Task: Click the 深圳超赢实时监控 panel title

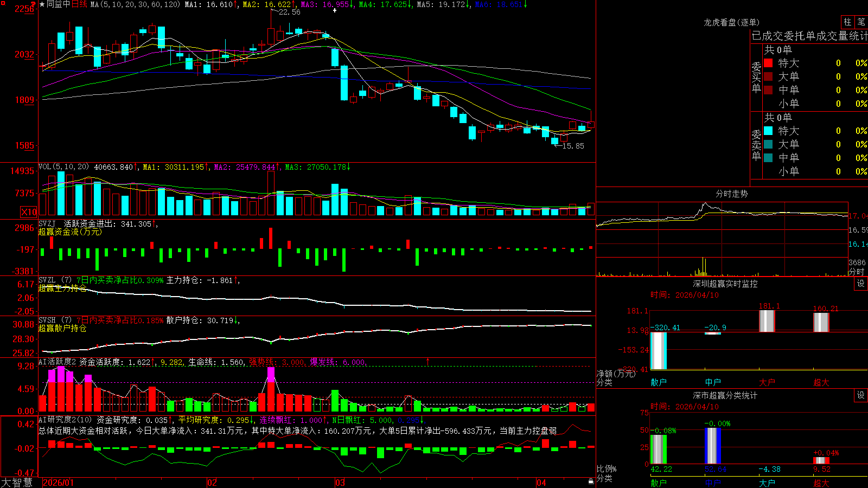Action: pos(725,284)
